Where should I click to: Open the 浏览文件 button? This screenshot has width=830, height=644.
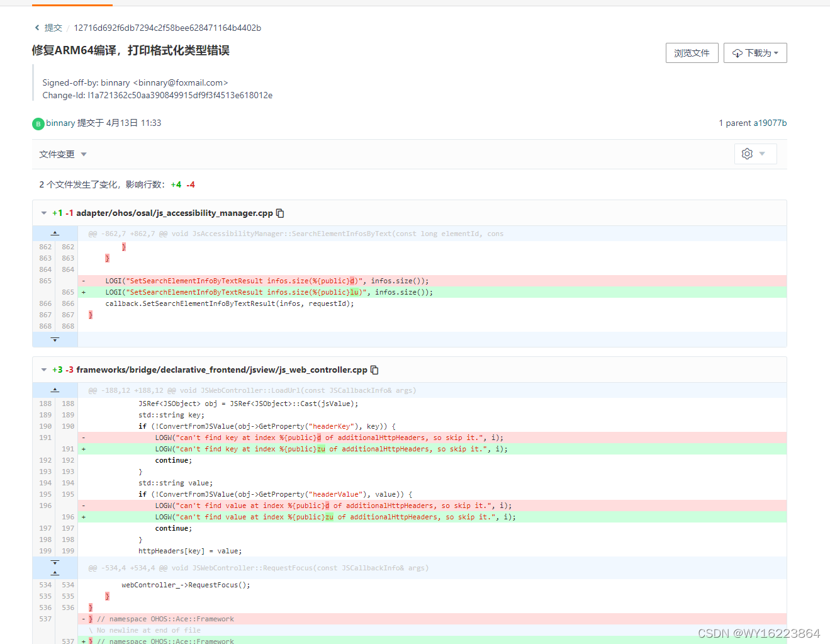tap(692, 53)
